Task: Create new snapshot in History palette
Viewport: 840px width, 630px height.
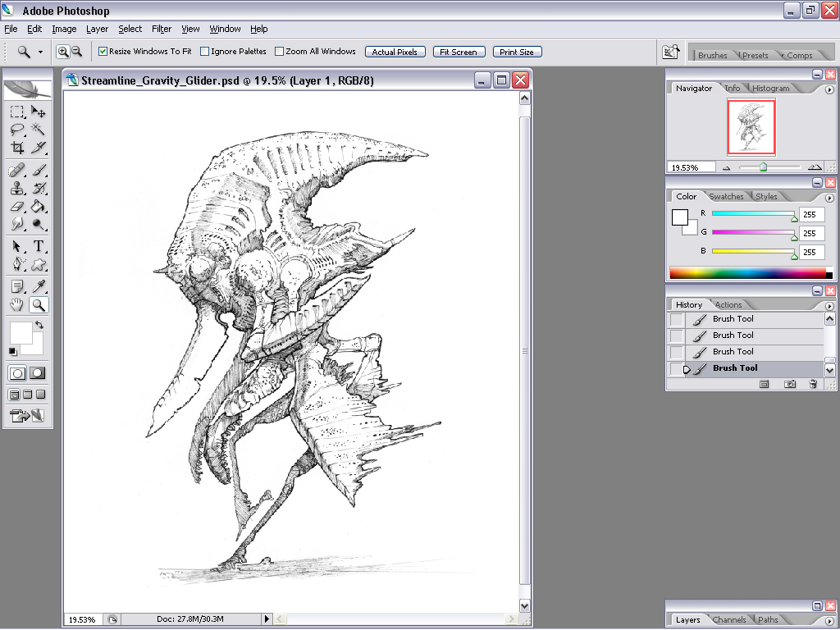Action: (790, 384)
